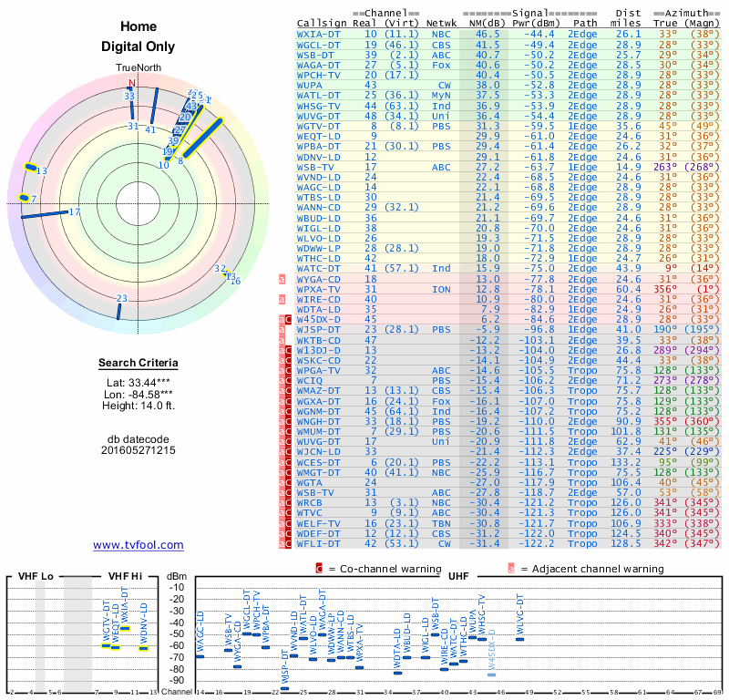Select the WXIA-DT callsign in the table

[319, 33]
